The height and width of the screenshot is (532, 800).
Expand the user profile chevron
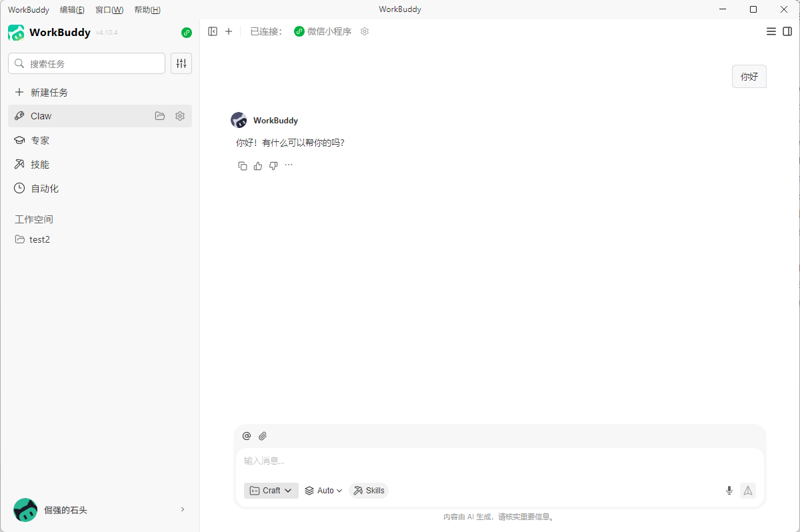[x=183, y=509]
